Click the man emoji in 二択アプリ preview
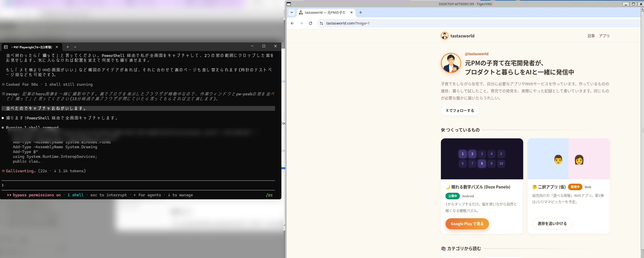 tap(558, 160)
